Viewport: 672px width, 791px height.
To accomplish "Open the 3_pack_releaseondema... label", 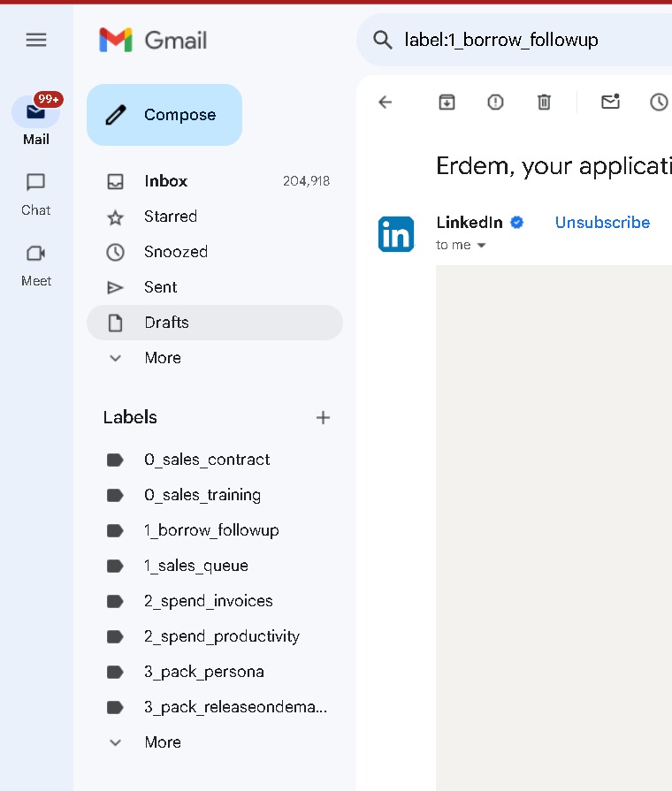I will (x=215, y=707).
